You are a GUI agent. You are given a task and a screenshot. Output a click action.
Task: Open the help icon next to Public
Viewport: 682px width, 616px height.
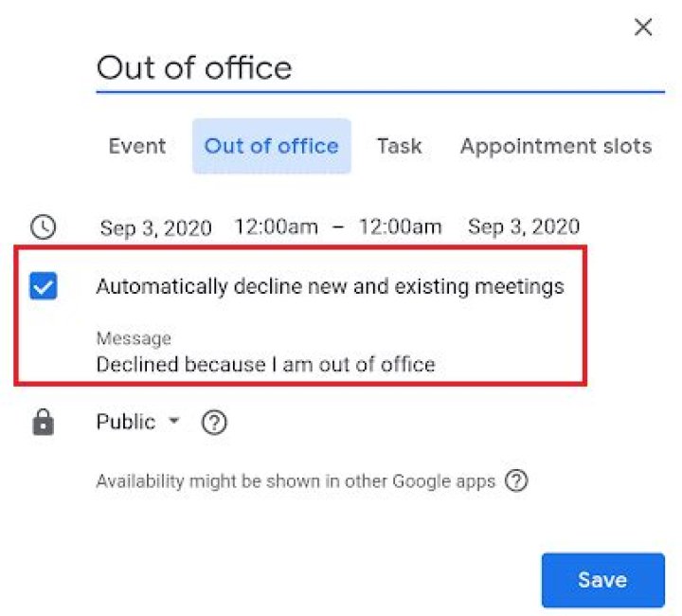click(215, 423)
